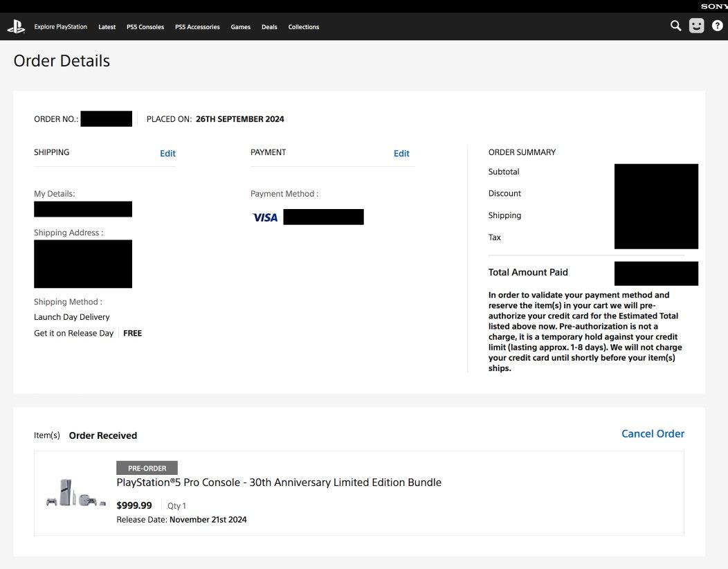
Task: Open the PS5 Pro 30th Anniversary Bundle title
Action: [279, 482]
